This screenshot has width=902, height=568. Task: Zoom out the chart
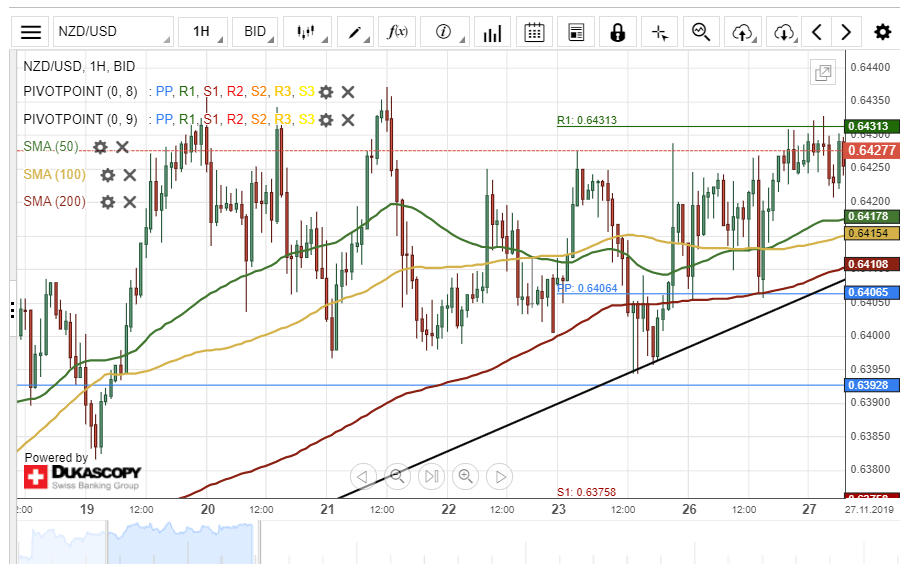[397, 476]
